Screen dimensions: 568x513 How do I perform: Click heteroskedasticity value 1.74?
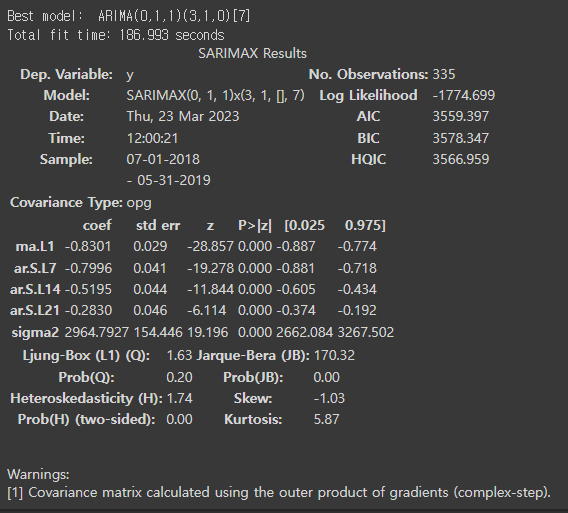[179, 399]
